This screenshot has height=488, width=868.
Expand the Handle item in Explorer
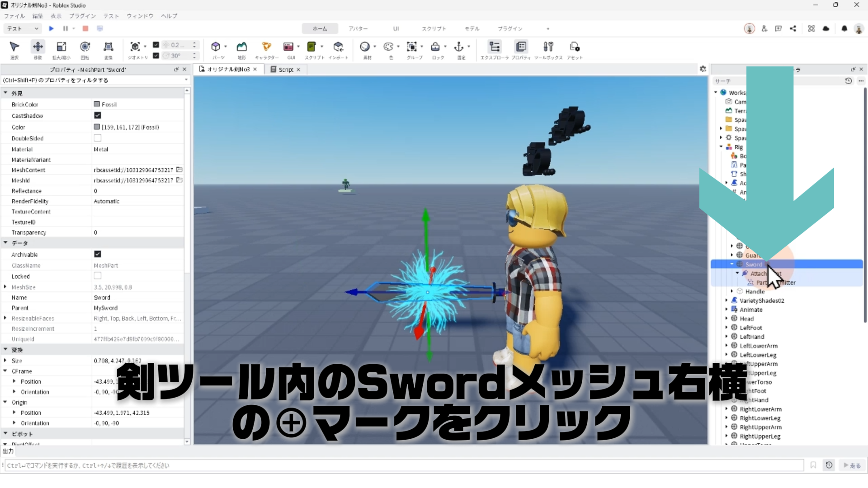coord(732,291)
